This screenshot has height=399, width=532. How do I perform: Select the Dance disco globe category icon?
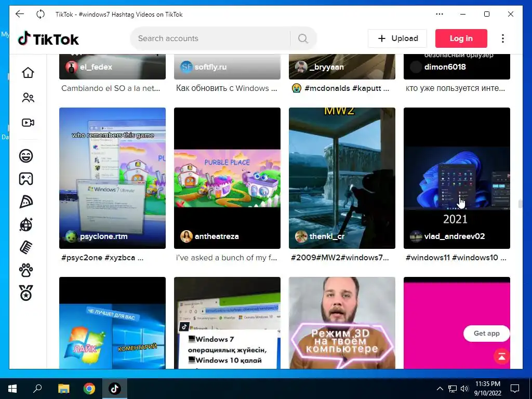pyautogui.click(x=26, y=224)
